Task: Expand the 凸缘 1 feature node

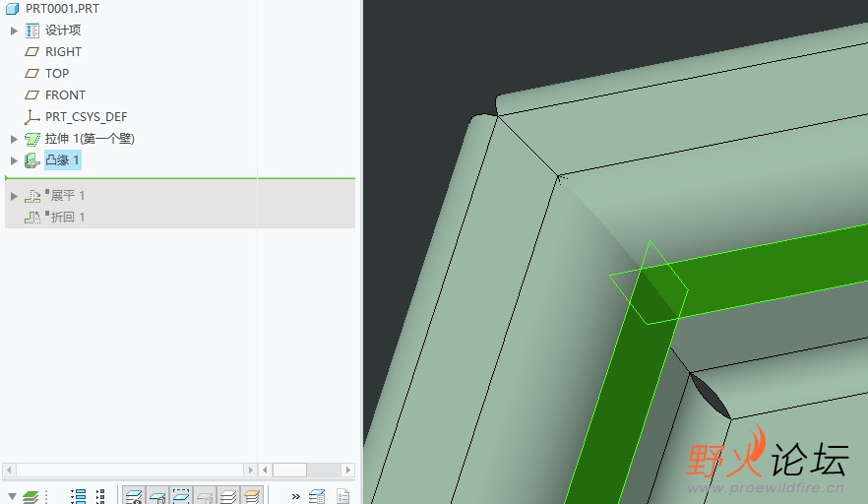Action: (x=14, y=160)
